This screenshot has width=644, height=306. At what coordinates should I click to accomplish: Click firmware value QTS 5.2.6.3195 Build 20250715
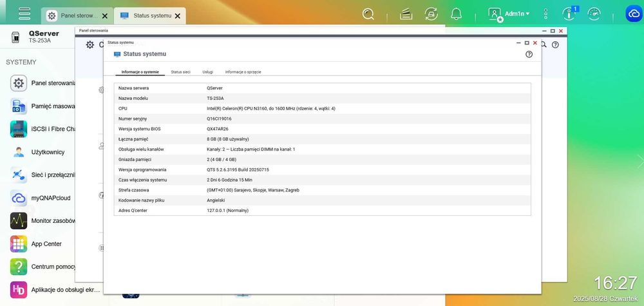tap(238, 169)
